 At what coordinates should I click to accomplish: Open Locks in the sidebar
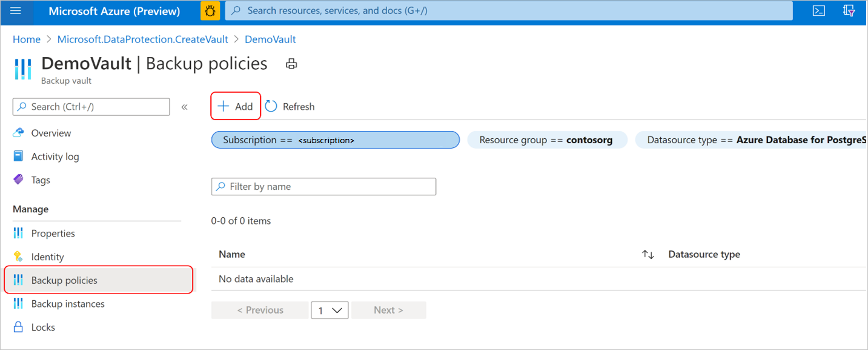coord(43,328)
